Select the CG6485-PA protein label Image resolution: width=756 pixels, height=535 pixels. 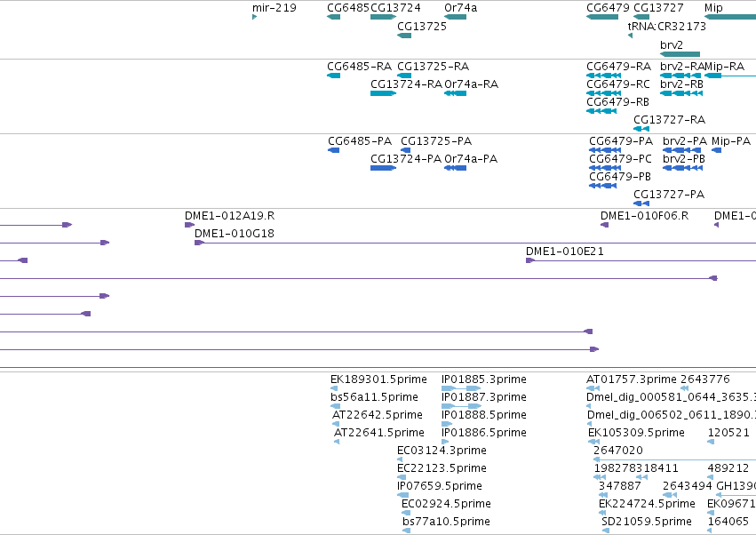(x=360, y=141)
